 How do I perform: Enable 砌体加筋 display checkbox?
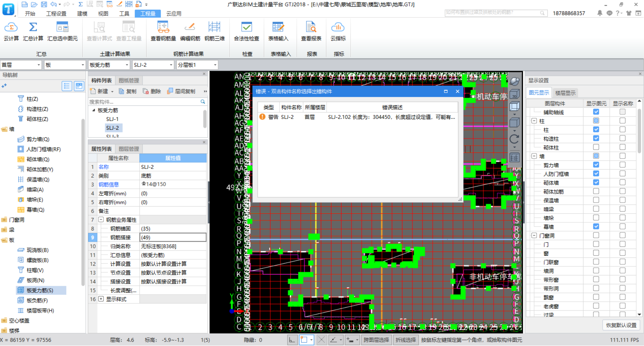pyautogui.click(x=596, y=191)
